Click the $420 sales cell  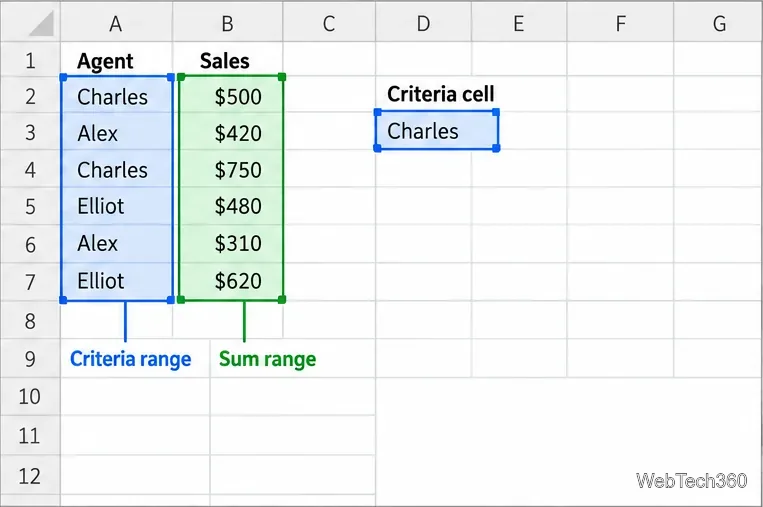point(231,132)
